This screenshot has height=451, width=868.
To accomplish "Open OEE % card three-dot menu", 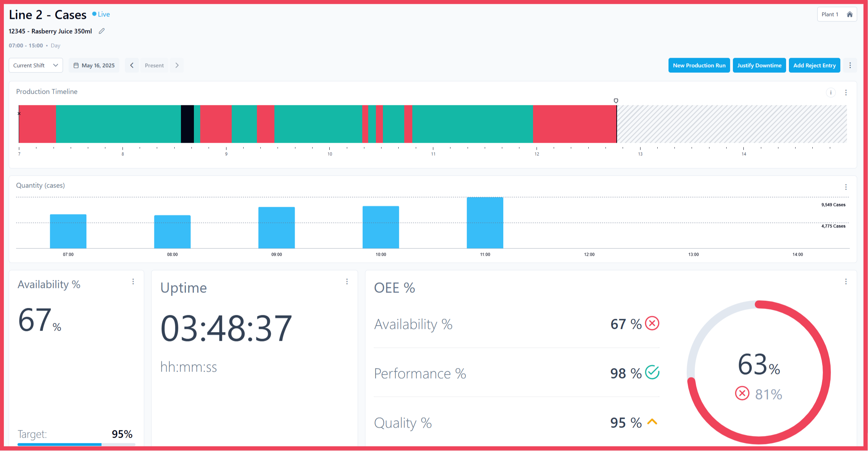I will tap(846, 282).
